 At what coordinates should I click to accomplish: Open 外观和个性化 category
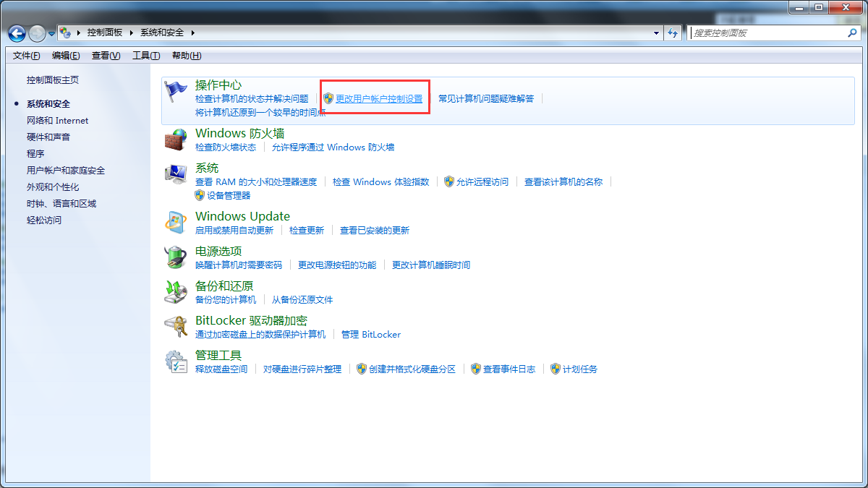[53, 187]
